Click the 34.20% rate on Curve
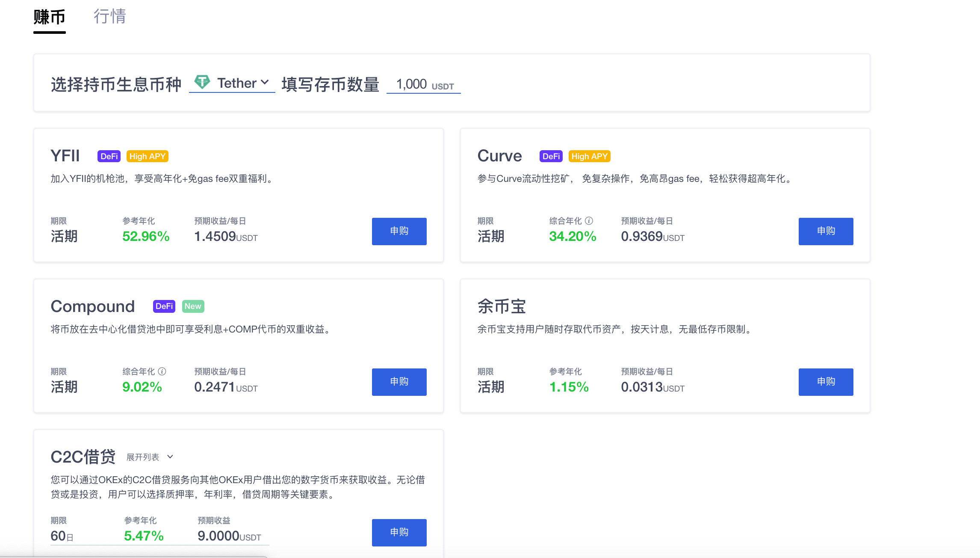The width and height of the screenshot is (980, 558). pos(573,236)
